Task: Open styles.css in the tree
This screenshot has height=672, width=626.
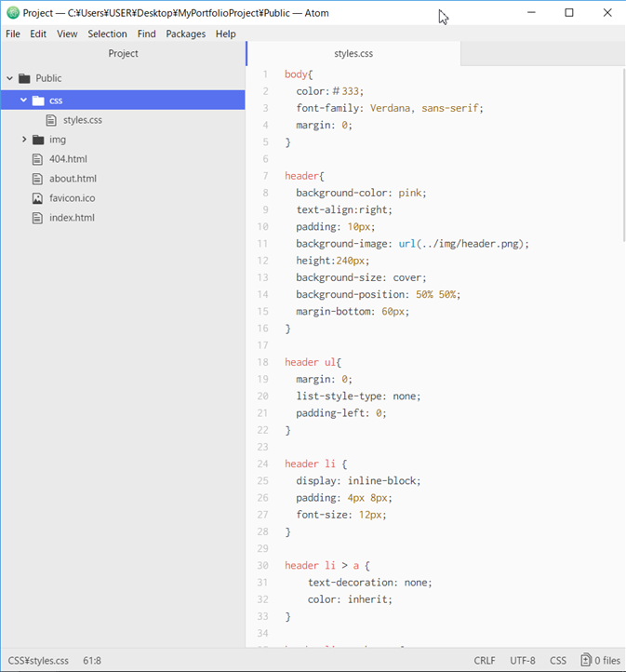Action: click(83, 120)
